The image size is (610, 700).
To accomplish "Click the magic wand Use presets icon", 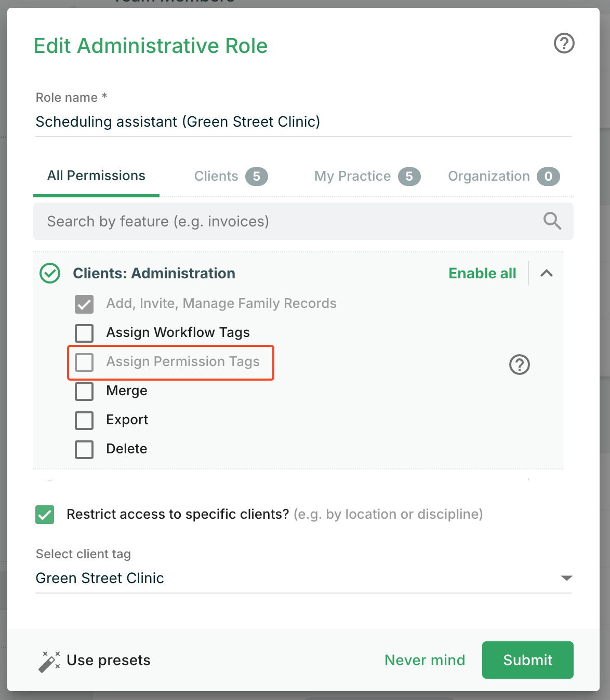I will [49, 661].
